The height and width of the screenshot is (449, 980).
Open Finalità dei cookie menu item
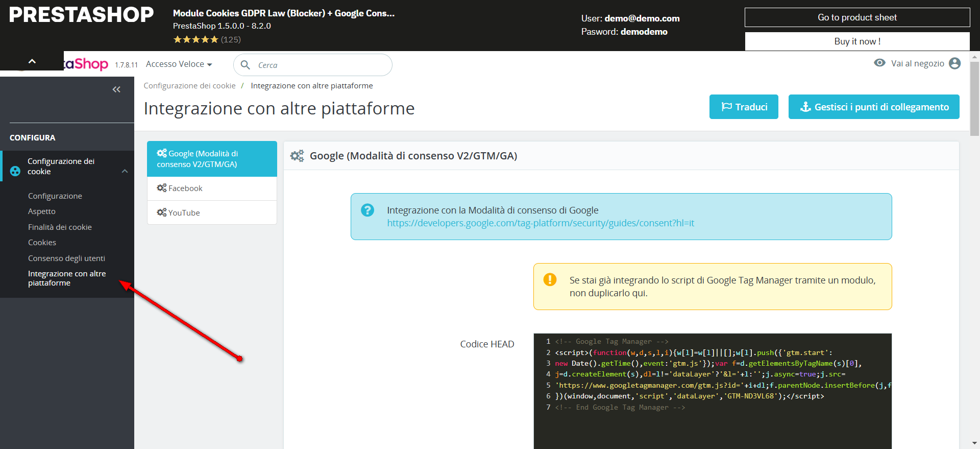60,227
